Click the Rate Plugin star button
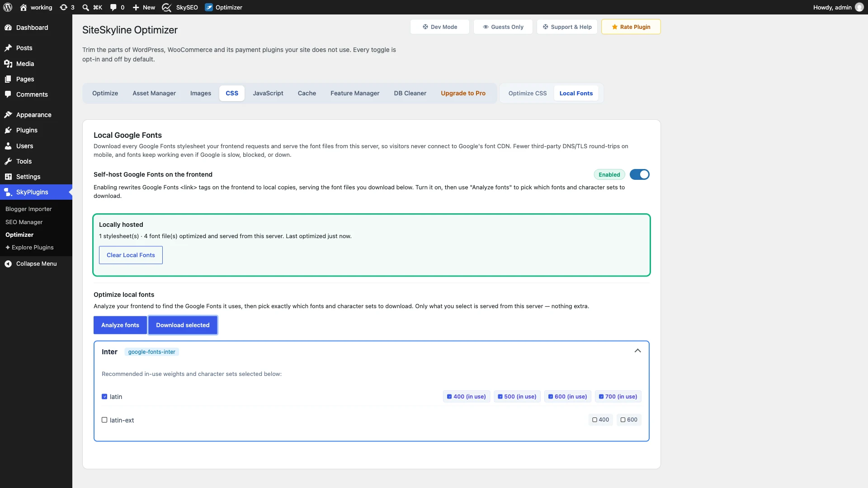The width and height of the screenshot is (868, 488). coord(631,27)
